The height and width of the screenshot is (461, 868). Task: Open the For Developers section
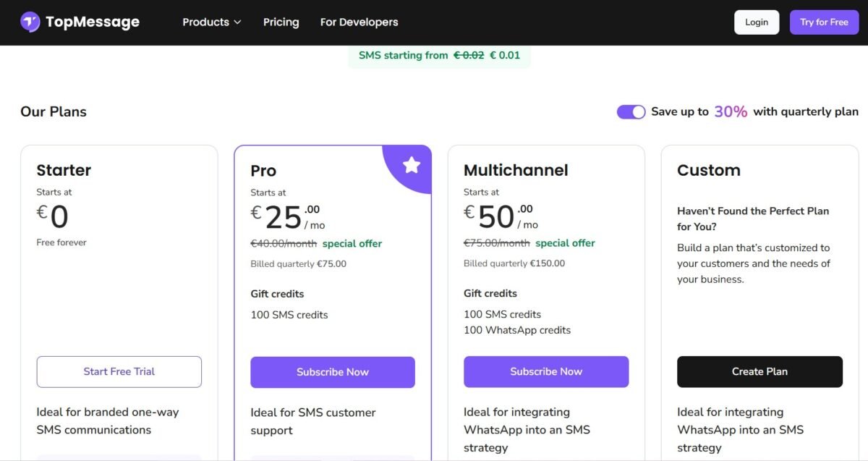pyautogui.click(x=359, y=22)
